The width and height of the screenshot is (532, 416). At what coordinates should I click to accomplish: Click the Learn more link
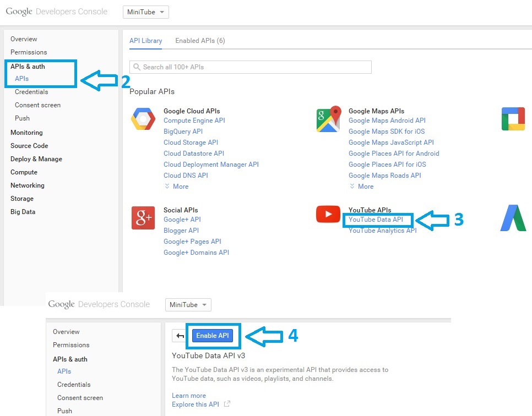pos(189,395)
